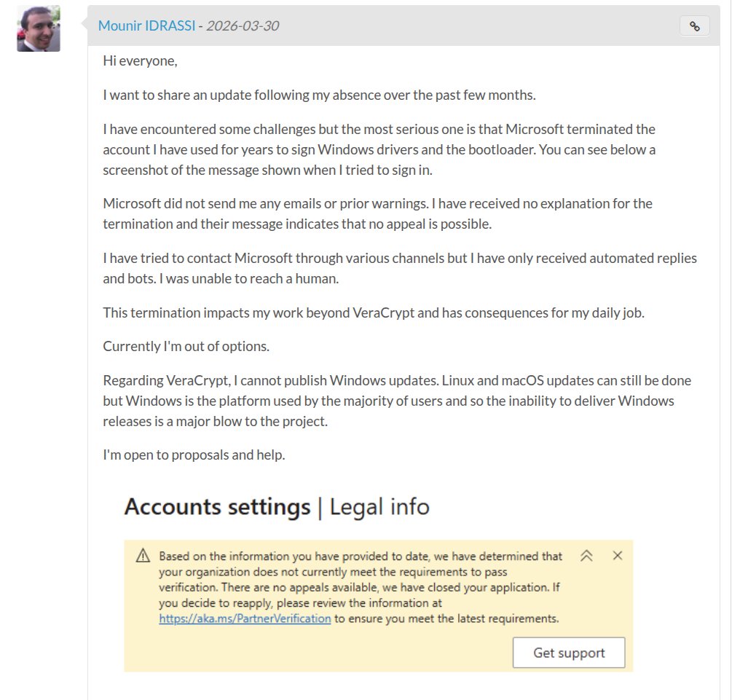
Task: Click the Legal info heading text
Action: point(379,506)
